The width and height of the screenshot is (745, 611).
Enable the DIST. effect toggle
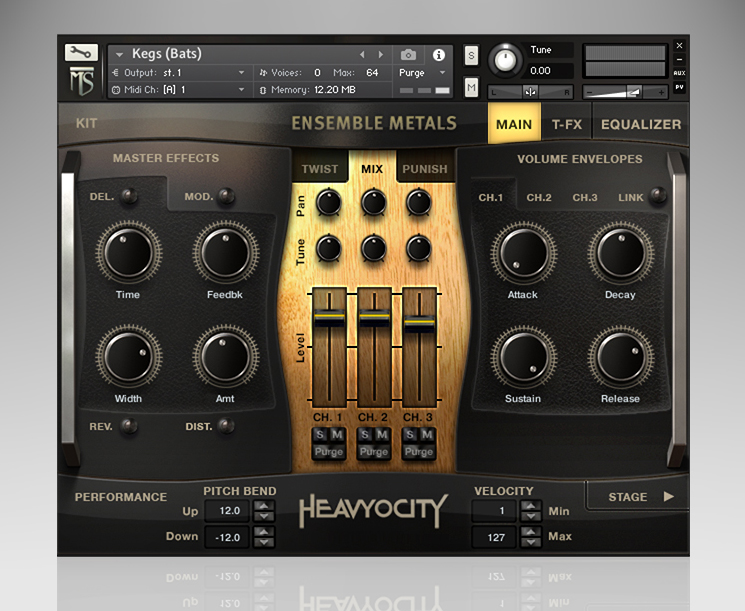pos(226,426)
